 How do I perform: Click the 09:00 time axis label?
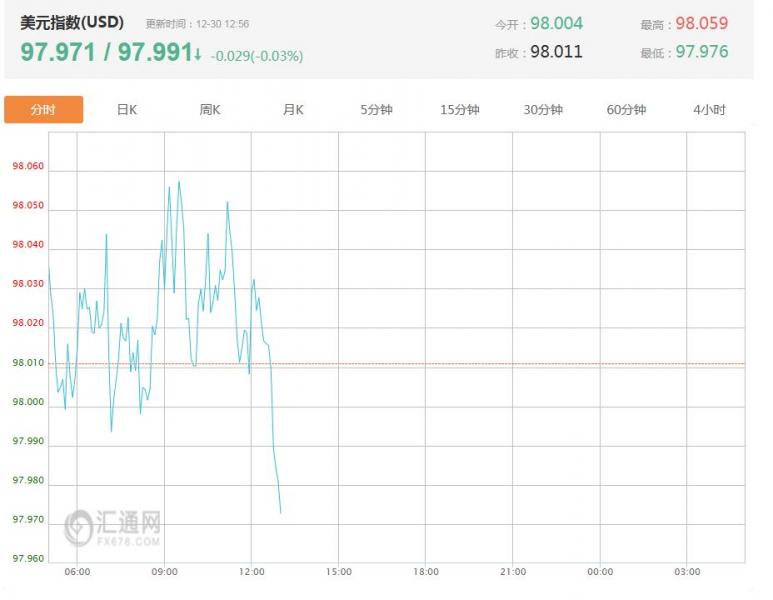pos(165,572)
